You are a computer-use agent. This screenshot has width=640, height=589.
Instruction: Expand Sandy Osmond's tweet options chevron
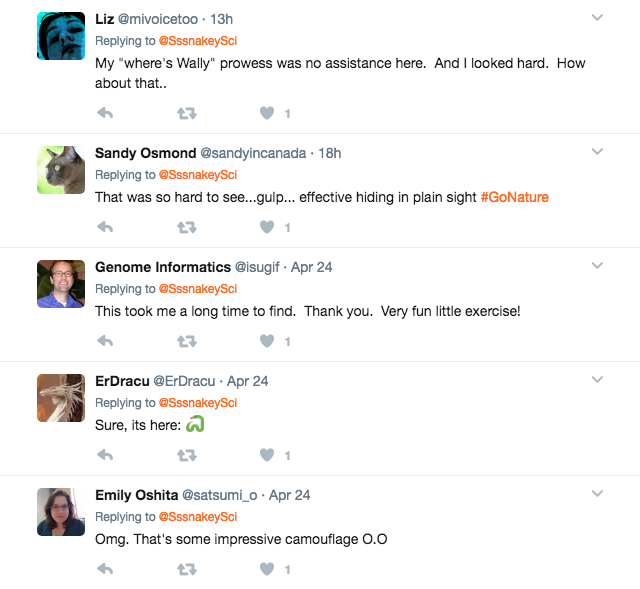pos(597,152)
